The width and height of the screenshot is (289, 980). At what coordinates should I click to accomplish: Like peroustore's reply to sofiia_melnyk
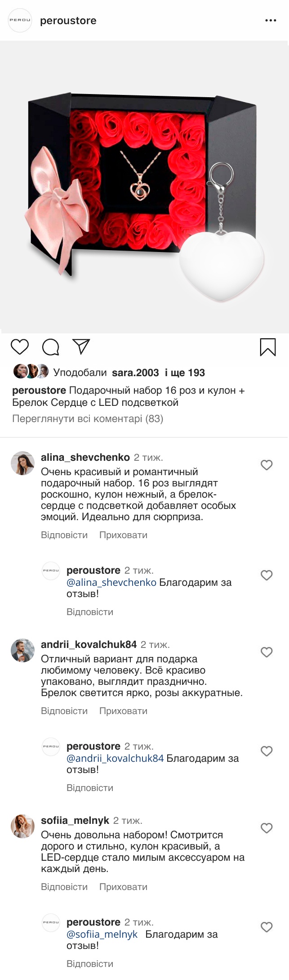[267, 927]
